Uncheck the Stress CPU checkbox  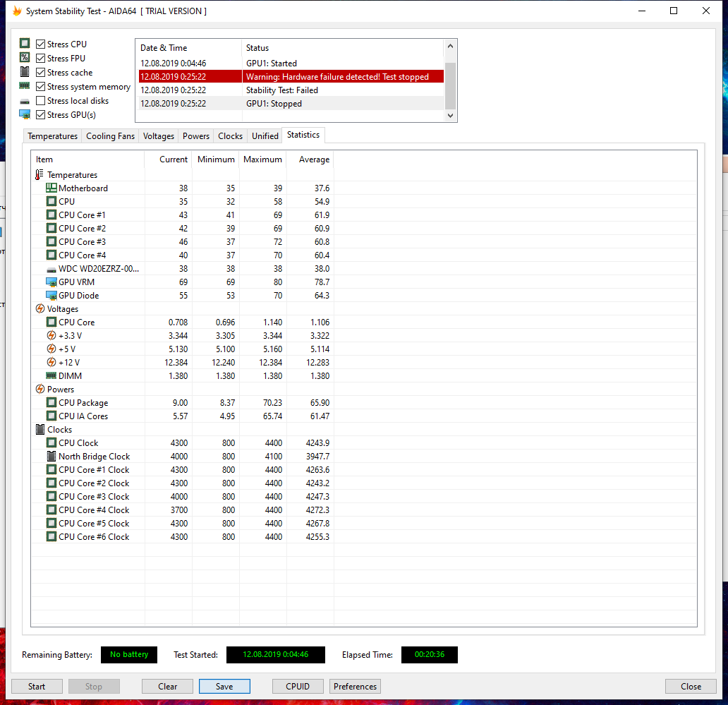(40, 44)
